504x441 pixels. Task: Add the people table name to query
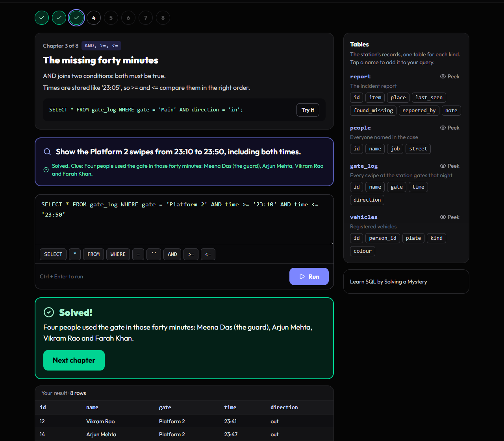pos(360,128)
